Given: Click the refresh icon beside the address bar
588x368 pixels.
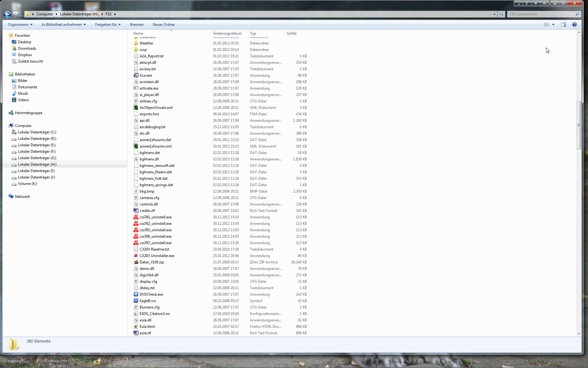Looking at the screenshot, I should (501, 14).
